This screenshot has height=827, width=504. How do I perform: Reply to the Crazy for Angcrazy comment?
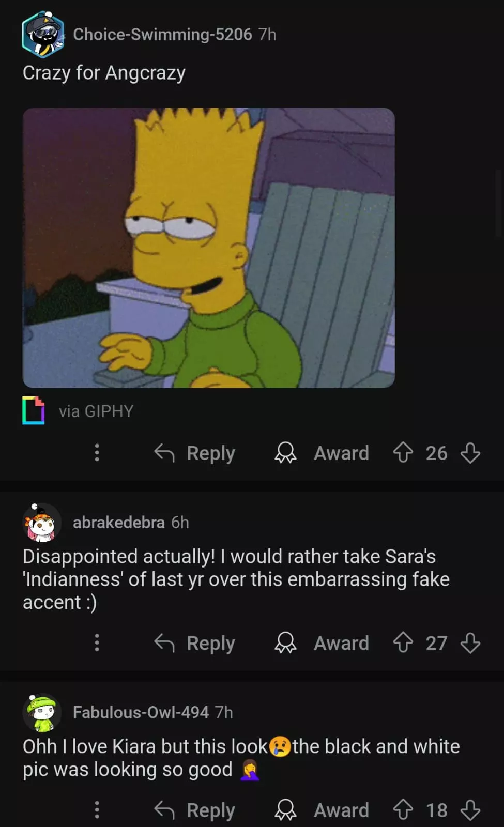tap(194, 453)
